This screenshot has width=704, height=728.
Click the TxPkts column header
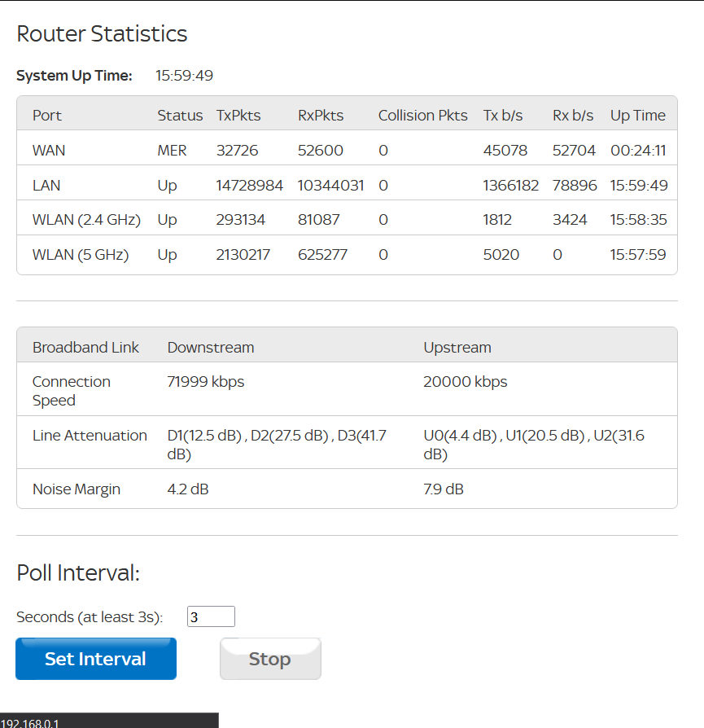coord(238,116)
